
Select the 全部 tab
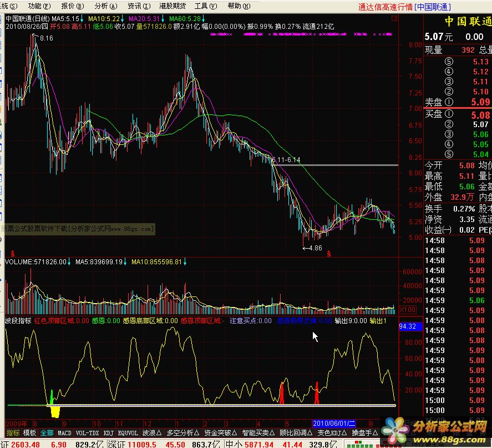tap(47, 433)
